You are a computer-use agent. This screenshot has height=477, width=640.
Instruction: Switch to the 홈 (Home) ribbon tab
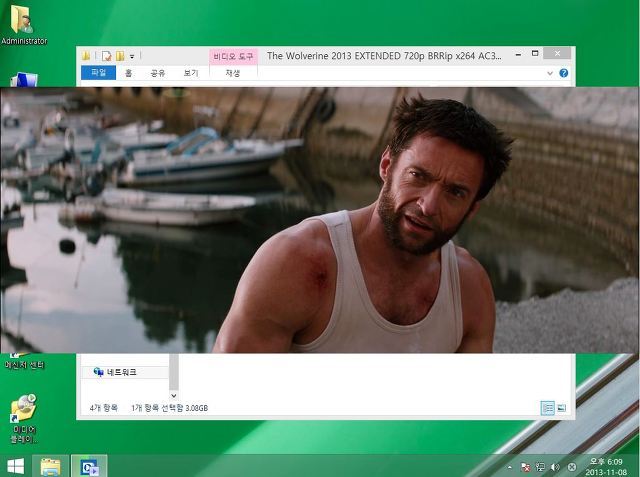[x=128, y=73]
